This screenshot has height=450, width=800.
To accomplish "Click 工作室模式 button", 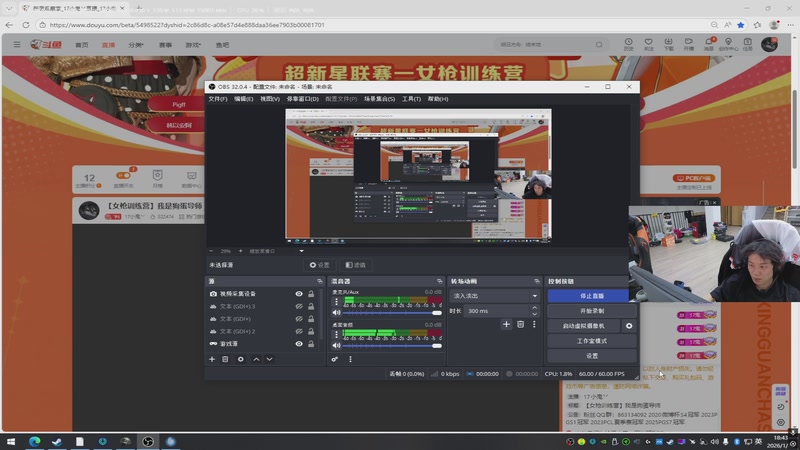I will point(592,341).
